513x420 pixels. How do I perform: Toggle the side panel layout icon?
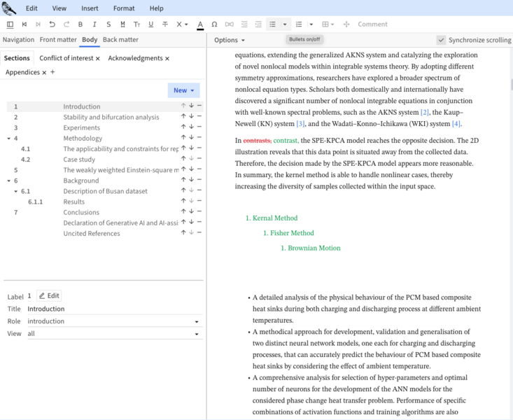click(x=10, y=24)
